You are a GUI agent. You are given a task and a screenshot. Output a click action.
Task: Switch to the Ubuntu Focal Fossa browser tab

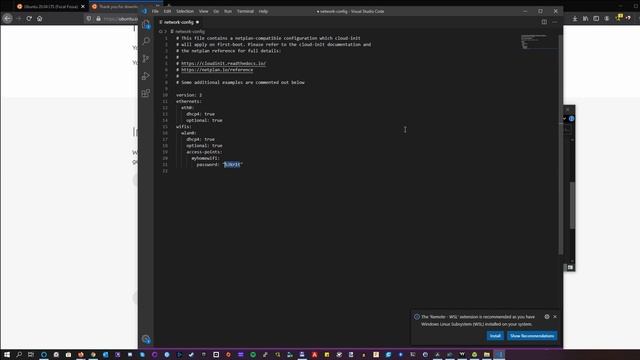click(50, 7)
